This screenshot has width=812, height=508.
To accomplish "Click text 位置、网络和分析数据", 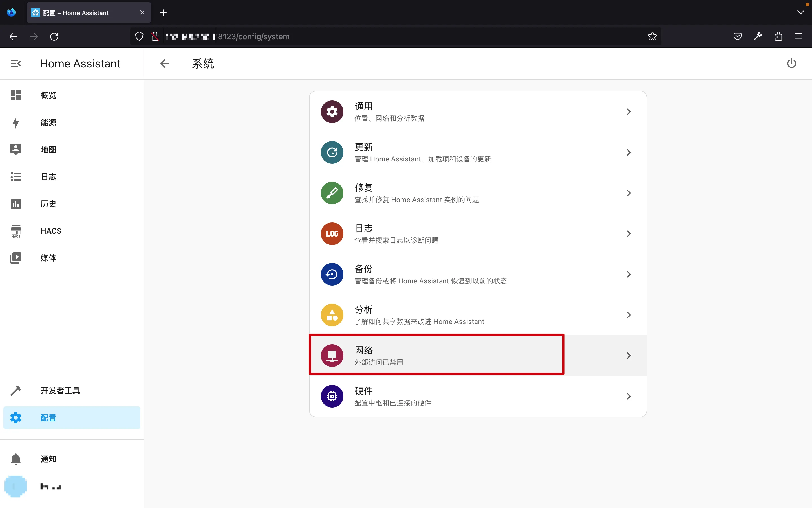I will click(x=389, y=118).
